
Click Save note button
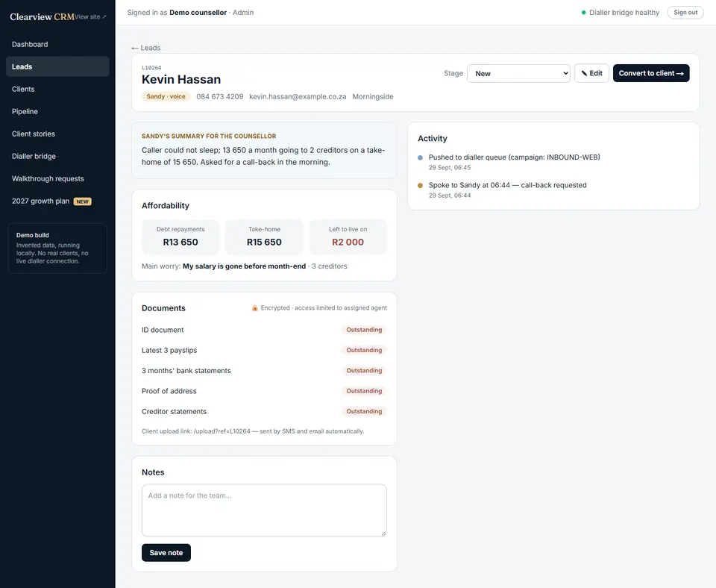(x=166, y=553)
